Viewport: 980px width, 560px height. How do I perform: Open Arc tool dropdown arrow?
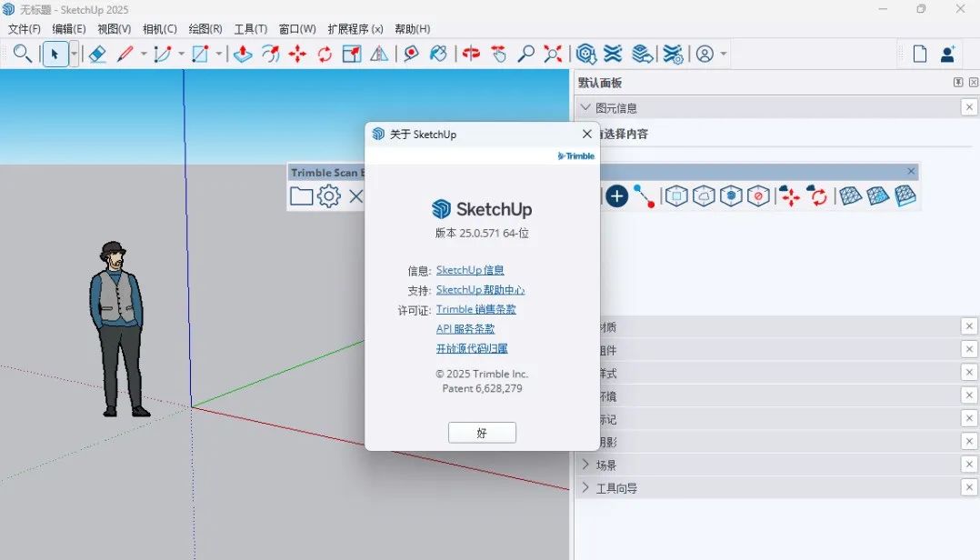181,54
